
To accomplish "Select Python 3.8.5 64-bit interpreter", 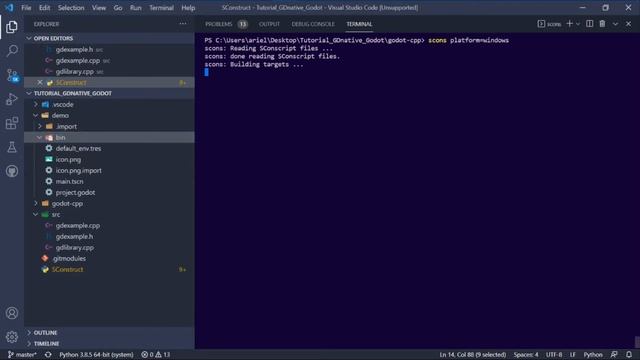I will click(x=96, y=354).
